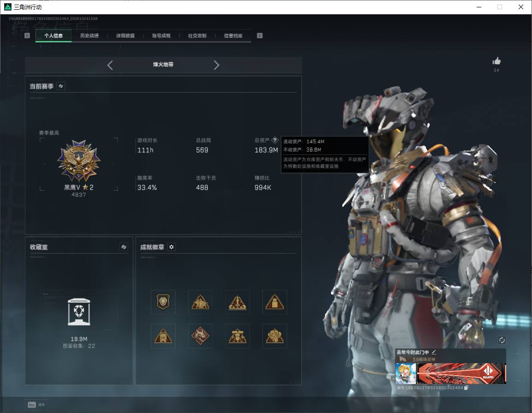Toggle the collection room swap icon
532x413 pixels.
124,247
